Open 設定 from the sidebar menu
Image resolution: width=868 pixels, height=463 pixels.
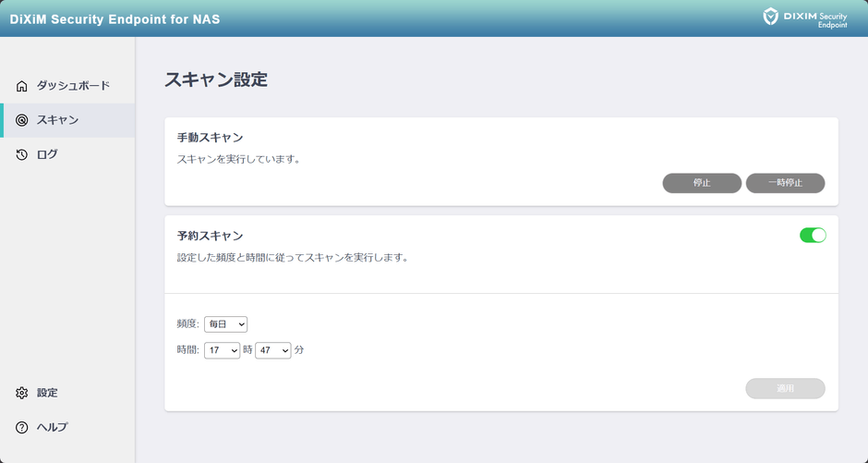(x=47, y=393)
